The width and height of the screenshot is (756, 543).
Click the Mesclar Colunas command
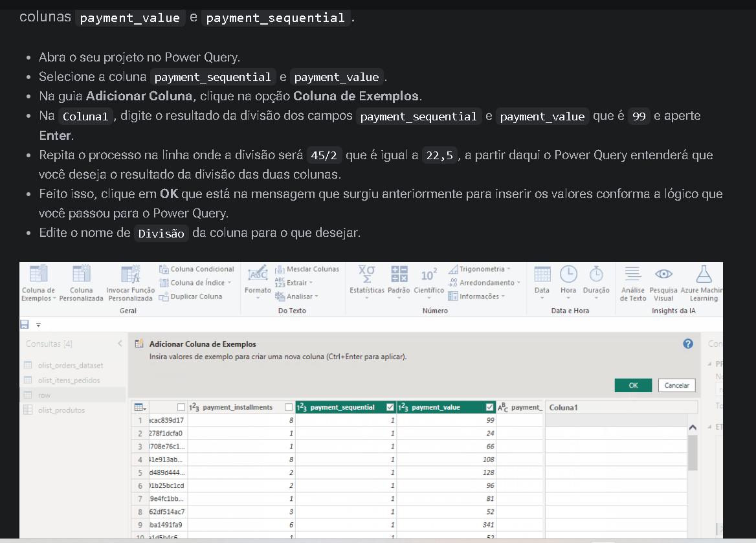pos(307,269)
